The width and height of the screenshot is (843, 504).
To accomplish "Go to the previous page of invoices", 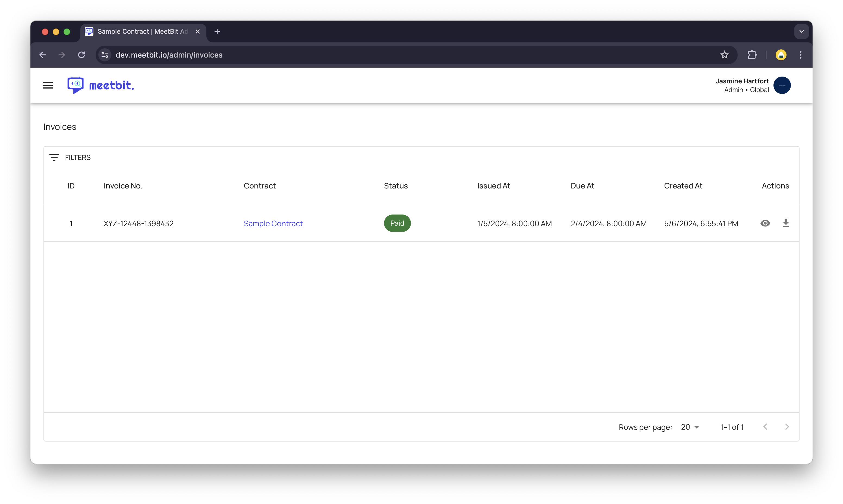I will [x=765, y=427].
